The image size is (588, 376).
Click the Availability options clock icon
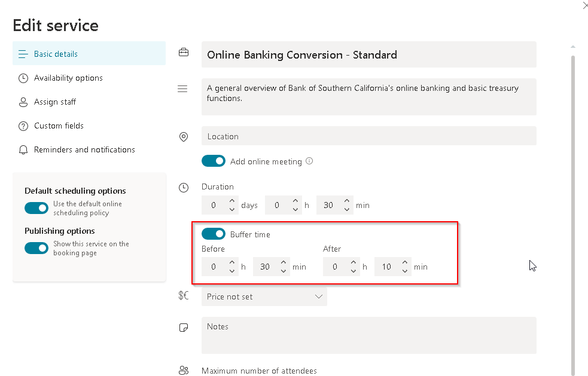23,78
